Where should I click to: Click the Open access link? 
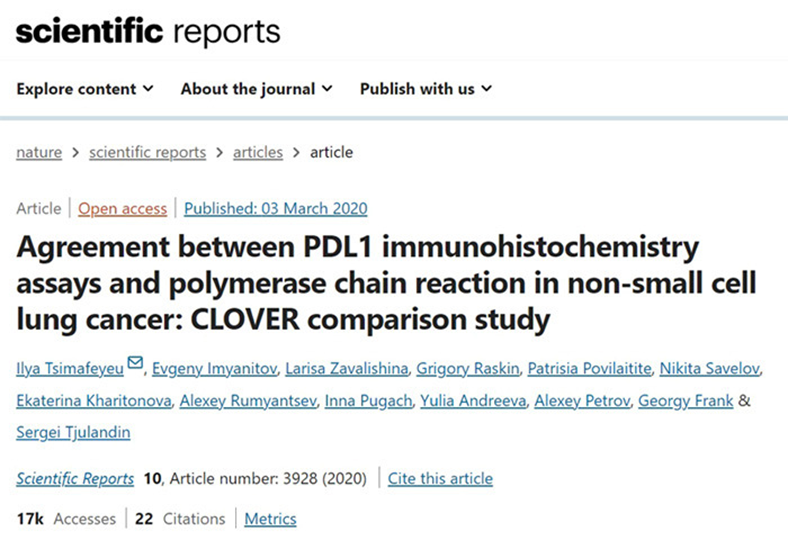click(123, 209)
